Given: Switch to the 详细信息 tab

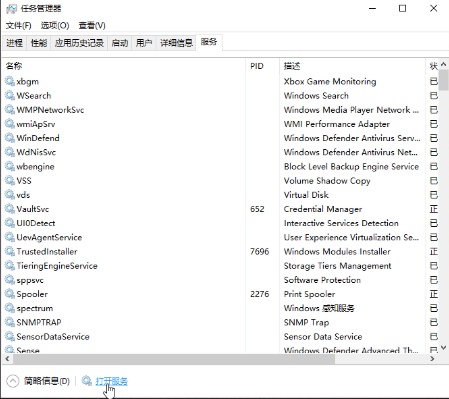Looking at the screenshot, I should [176, 43].
